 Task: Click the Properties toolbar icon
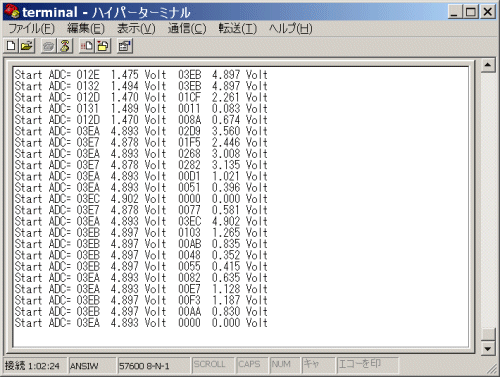125,46
